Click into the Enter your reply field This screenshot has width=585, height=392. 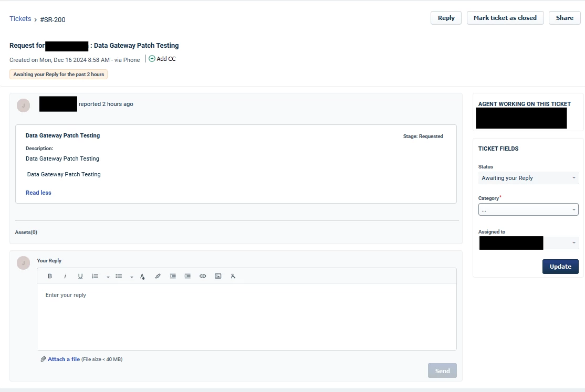point(247,316)
